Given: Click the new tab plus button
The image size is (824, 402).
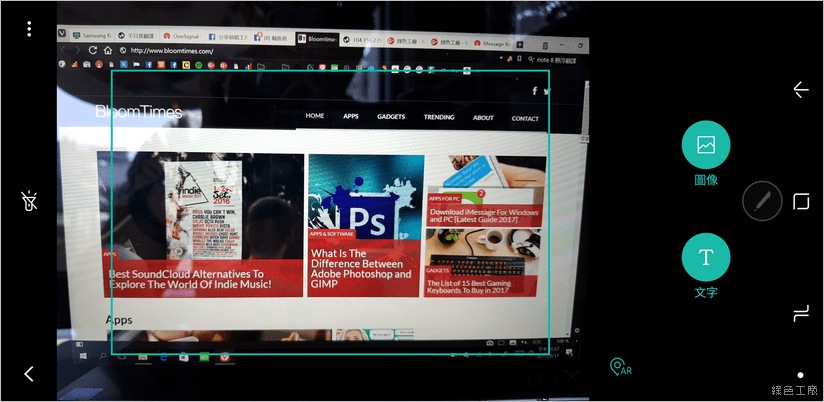Looking at the screenshot, I should pos(520,44).
